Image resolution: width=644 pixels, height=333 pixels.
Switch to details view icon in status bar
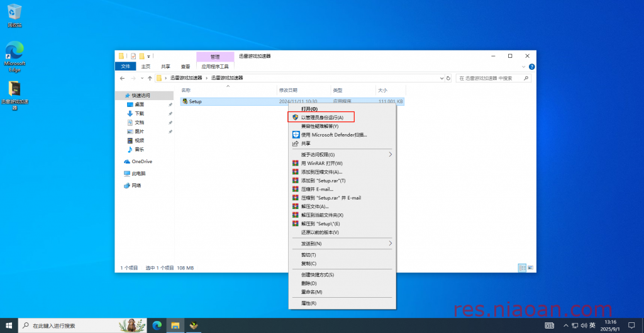click(523, 268)
